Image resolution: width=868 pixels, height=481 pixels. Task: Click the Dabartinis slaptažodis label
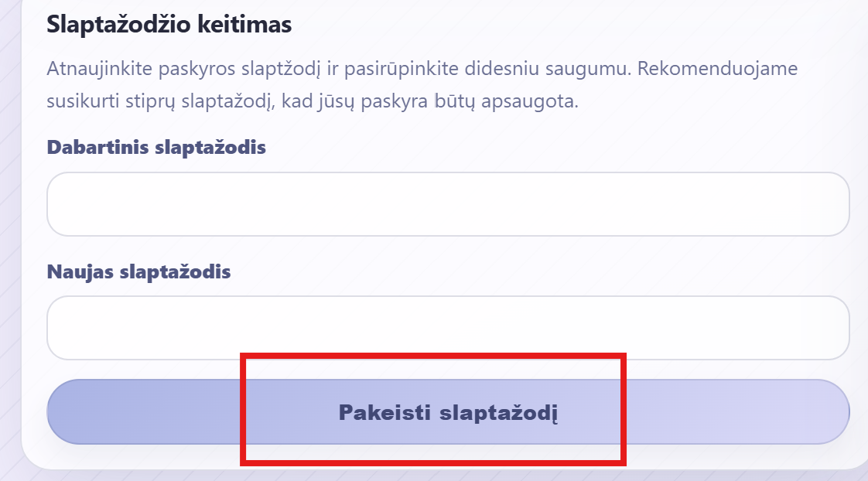click(x=156, y=148)
